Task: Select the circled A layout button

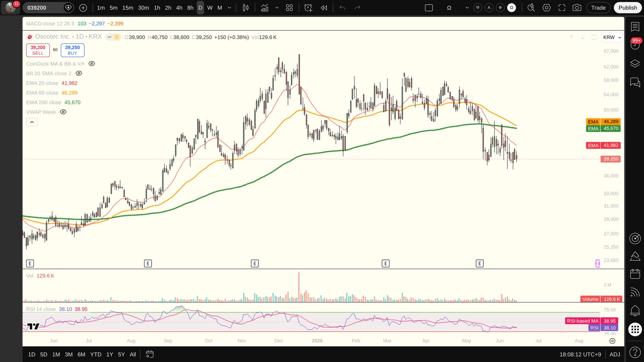Action: 489,8
